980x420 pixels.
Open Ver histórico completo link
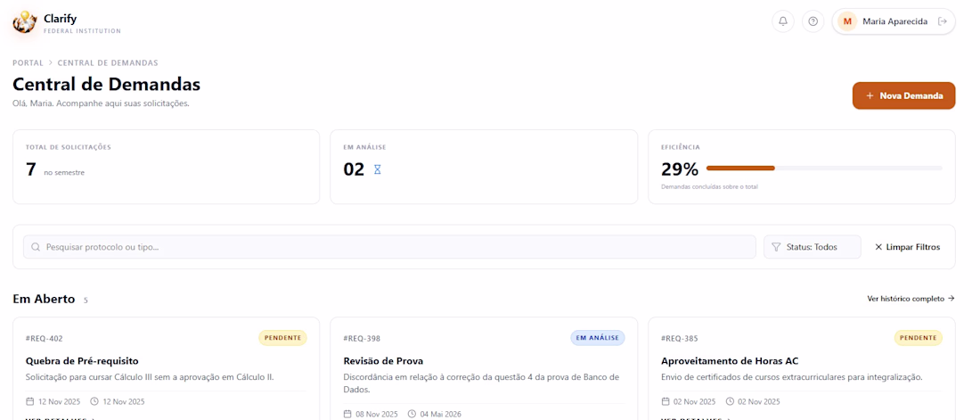tap(911, 299)
